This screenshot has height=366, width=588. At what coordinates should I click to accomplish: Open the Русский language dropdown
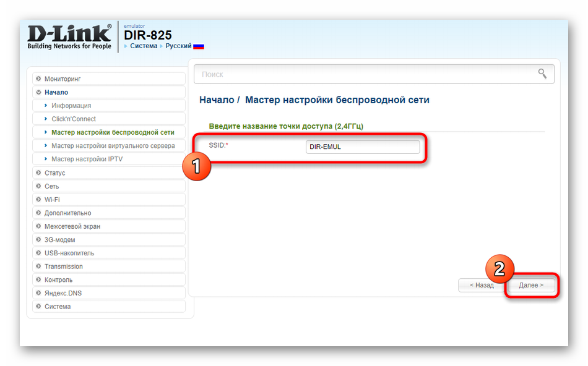click(178, 46)
